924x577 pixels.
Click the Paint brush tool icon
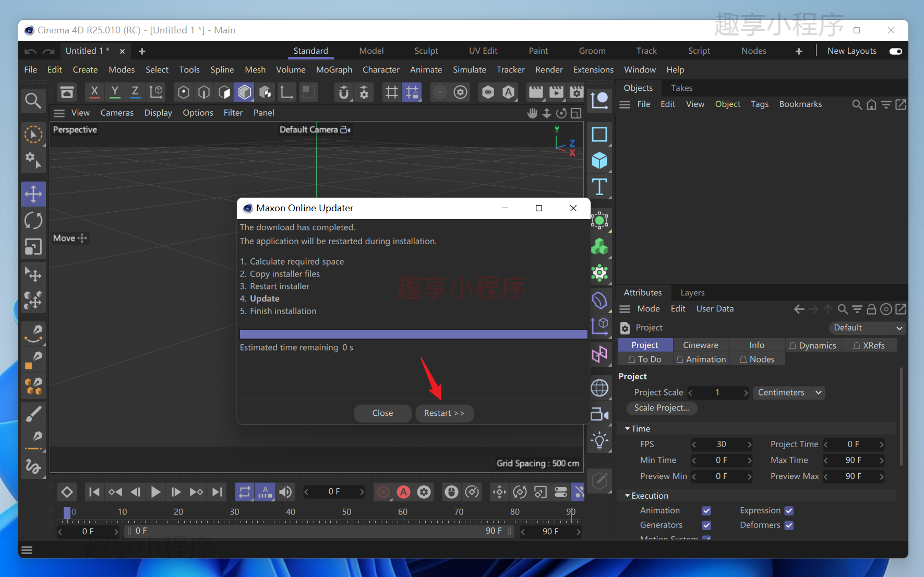(x=33, y=414)
